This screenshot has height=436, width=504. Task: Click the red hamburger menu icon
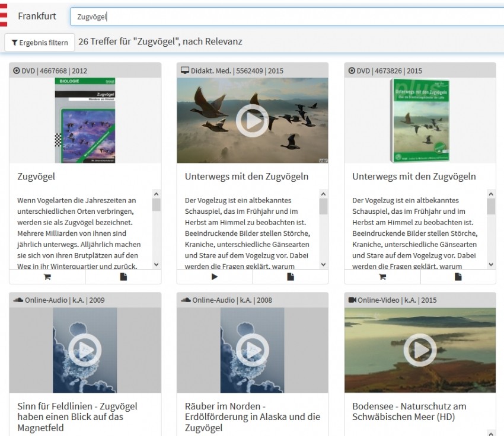(3, 16)
